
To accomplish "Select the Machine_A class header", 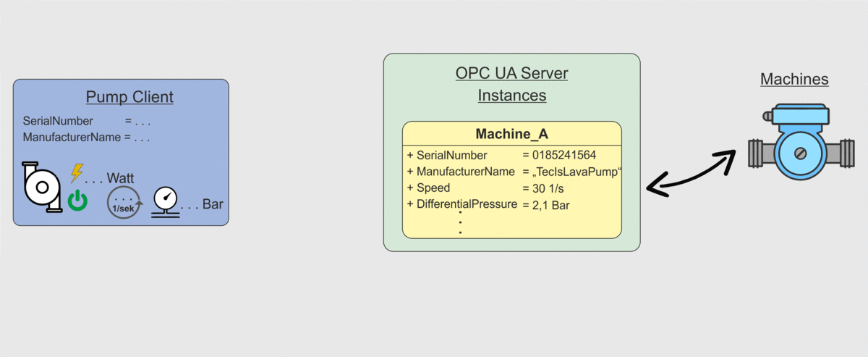I will point(511,134).
